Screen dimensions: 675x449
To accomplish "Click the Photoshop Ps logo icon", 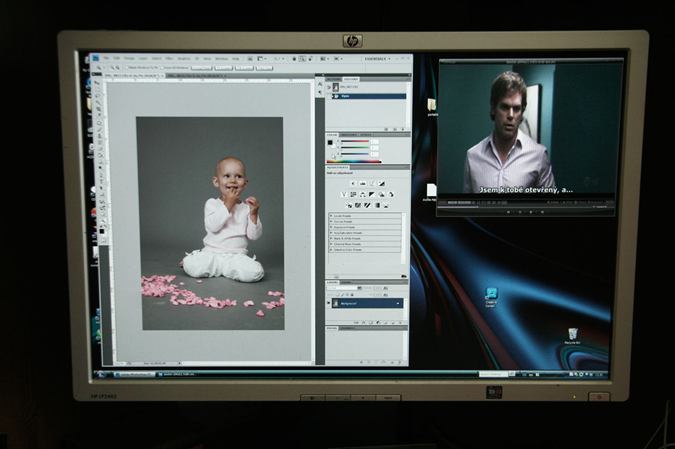I will click(94, 59).
